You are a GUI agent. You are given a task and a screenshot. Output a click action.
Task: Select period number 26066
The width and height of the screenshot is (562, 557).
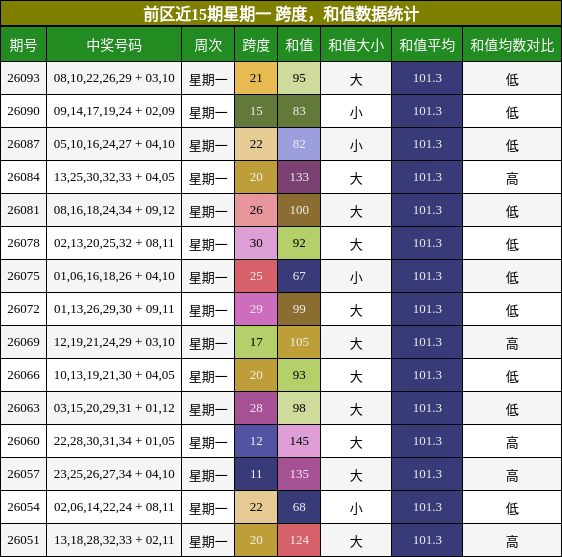point(23,375)
